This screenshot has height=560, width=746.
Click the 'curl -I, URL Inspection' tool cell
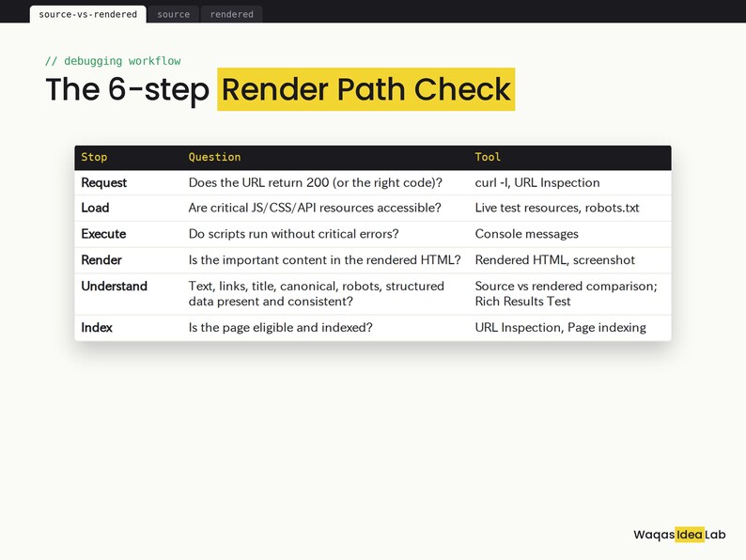(x=537, y=183)
